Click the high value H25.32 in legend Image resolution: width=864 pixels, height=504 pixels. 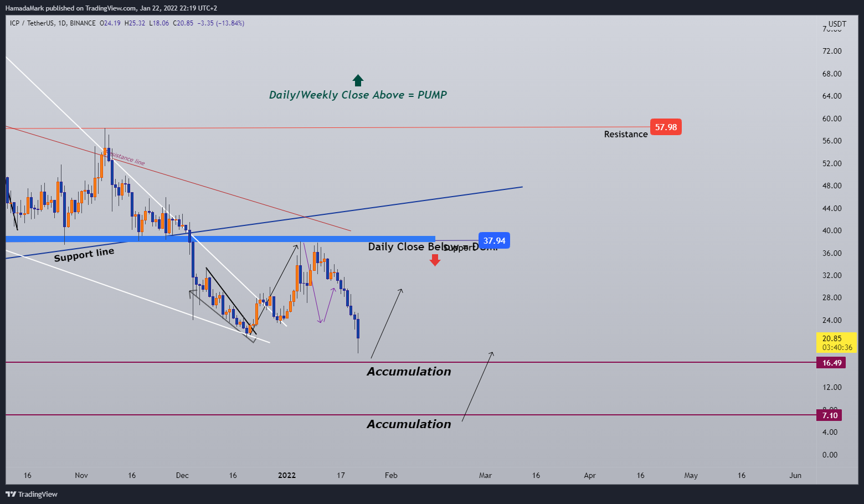135,23
